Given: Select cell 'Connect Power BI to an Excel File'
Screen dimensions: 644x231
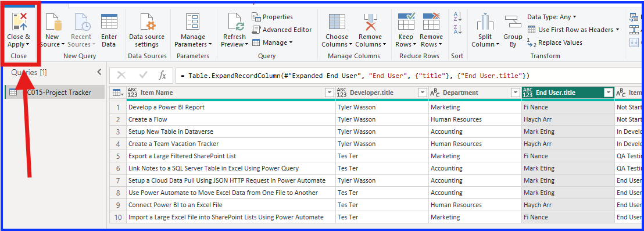Looking at the screenshot, I should click(x=231, y=205).
